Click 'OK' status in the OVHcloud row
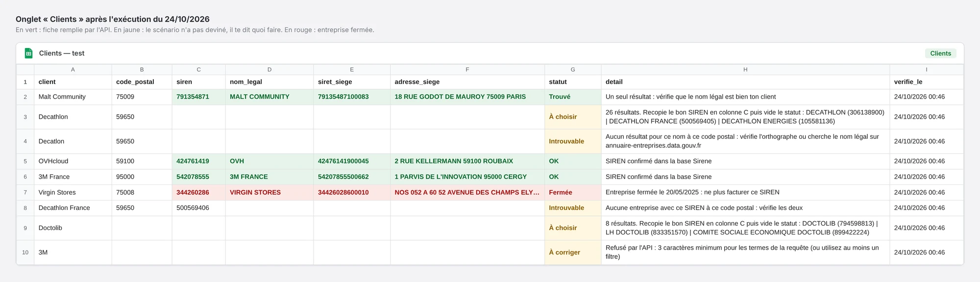This screenshot has height=282, width=980. click(x=573, y=161)
